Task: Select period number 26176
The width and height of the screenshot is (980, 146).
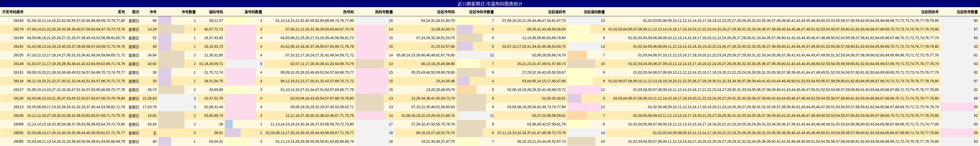Action: [18, 29]
